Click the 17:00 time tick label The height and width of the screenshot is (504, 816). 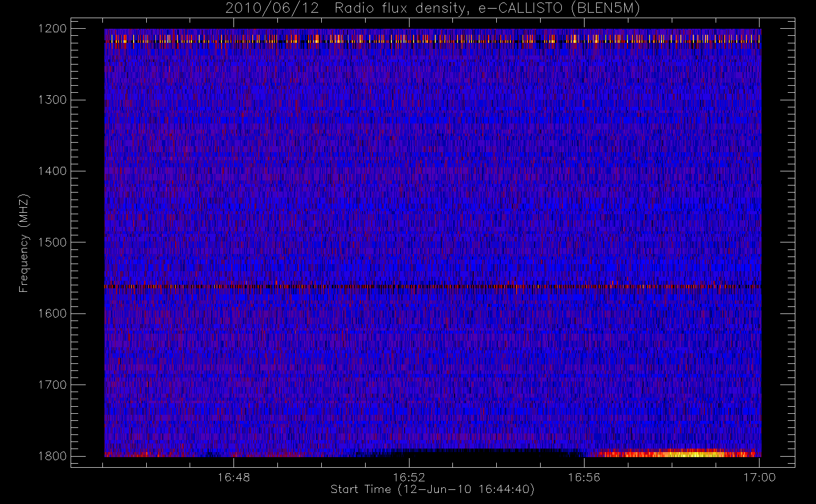[760, 477]
